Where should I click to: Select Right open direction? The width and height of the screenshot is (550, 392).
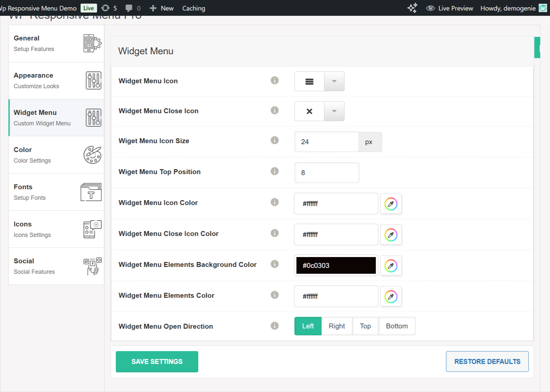click(337, 326)
